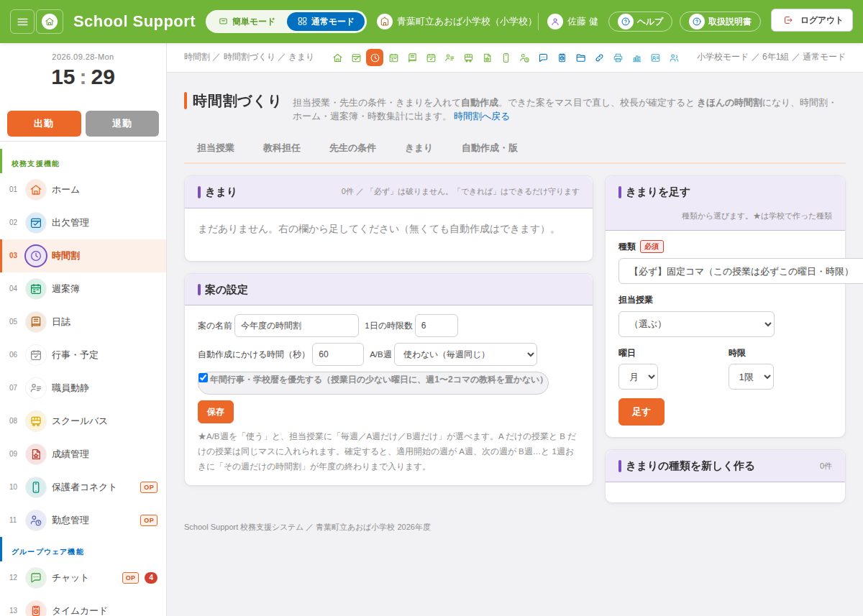Open the link shortcut in the toolbar
Image resolution: width=863 pixels, height=616 pixels.
tap(599, 58)
